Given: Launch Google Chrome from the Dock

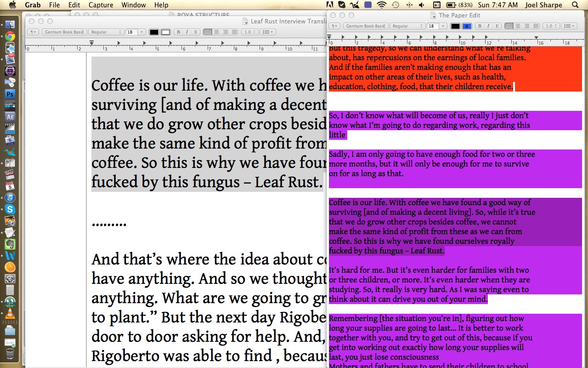Looking at the screenshot, I should pyautogui.click(x=10, y=36).
